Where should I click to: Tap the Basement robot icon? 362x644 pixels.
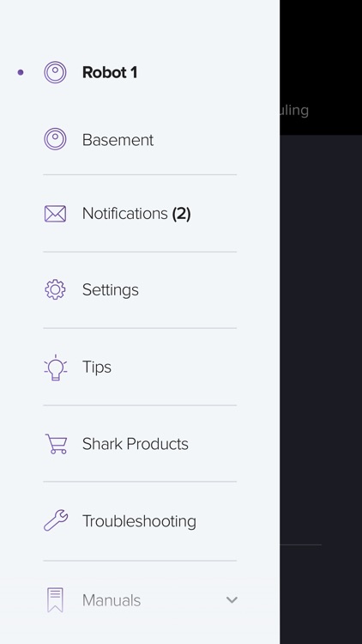click(55, 139)
